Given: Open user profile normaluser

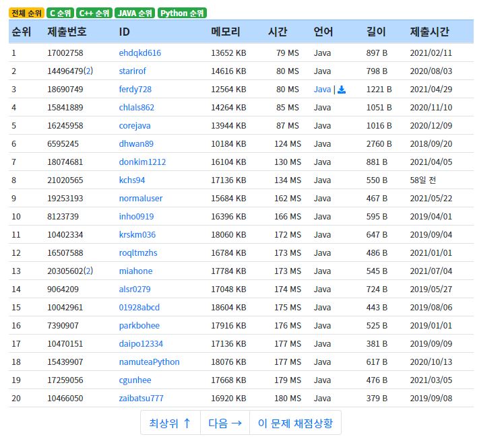Looking at the screenshot, I should (141, 199).
